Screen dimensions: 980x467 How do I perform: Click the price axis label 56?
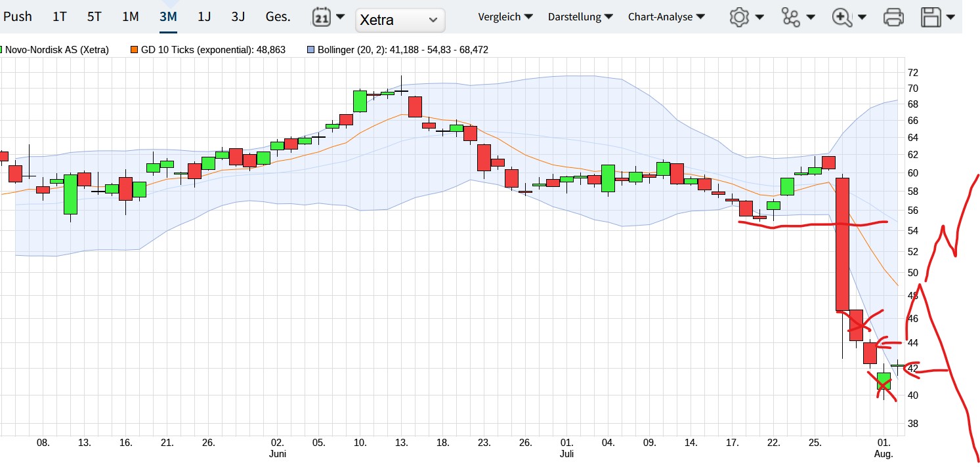(x=912, y=211)
